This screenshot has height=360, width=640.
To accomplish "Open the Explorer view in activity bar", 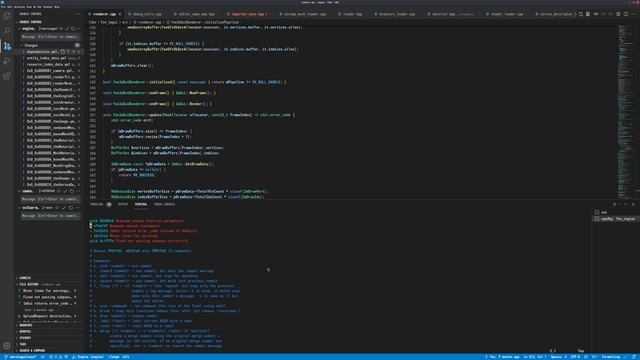I will 7,16.
